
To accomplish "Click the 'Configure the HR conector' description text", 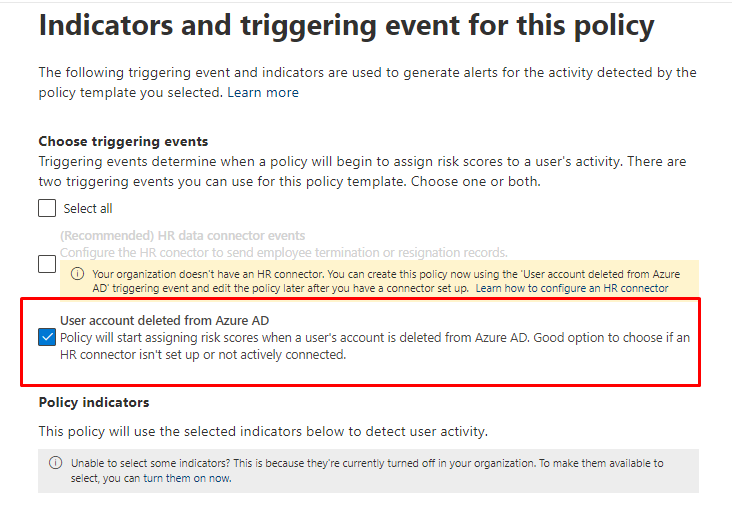I will (283, 252).
